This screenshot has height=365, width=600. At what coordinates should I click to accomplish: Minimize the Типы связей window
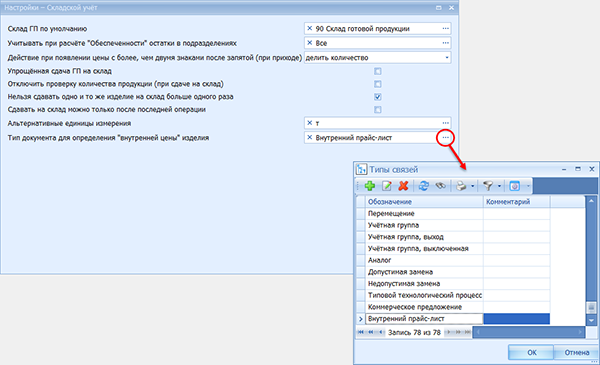click(x=564, y=169)
